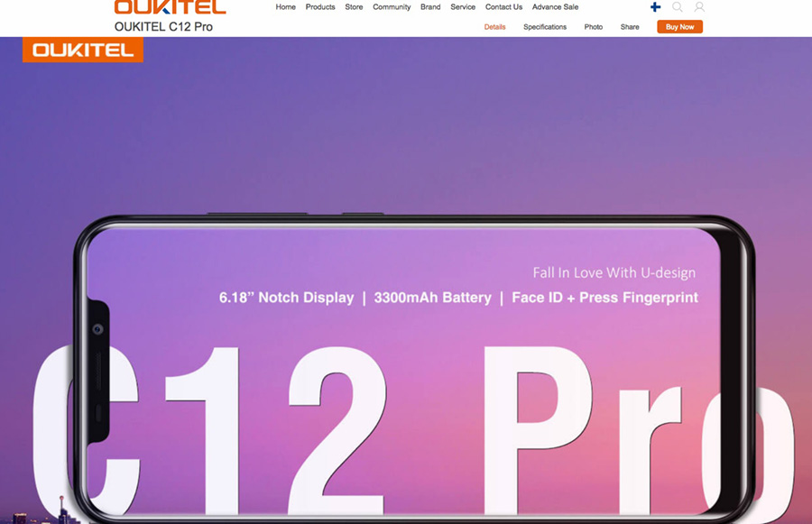Click the OUKITEL C12 Pro product title
812x524 pixels.
click(x=163, y=26)
